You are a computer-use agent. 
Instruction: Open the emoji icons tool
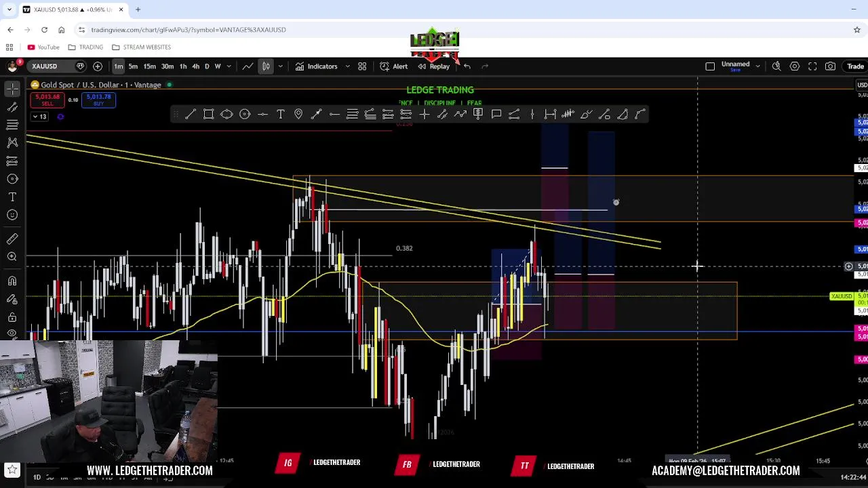coord(12,215)
